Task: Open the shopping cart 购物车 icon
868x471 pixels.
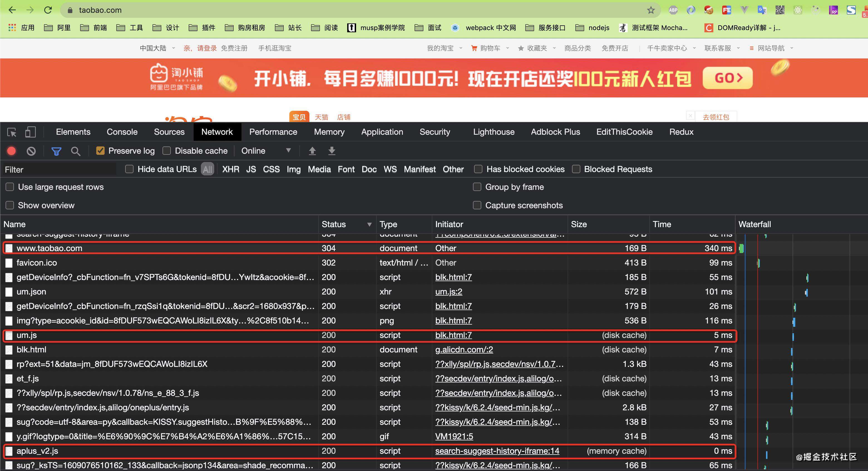Action: (474, 48)
